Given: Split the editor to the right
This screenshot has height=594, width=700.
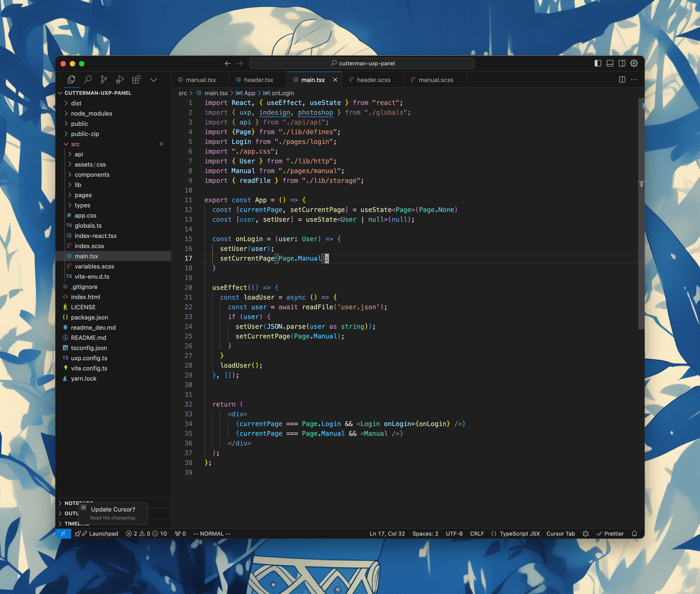Looking at the screenshot, I should click(622, 80).
